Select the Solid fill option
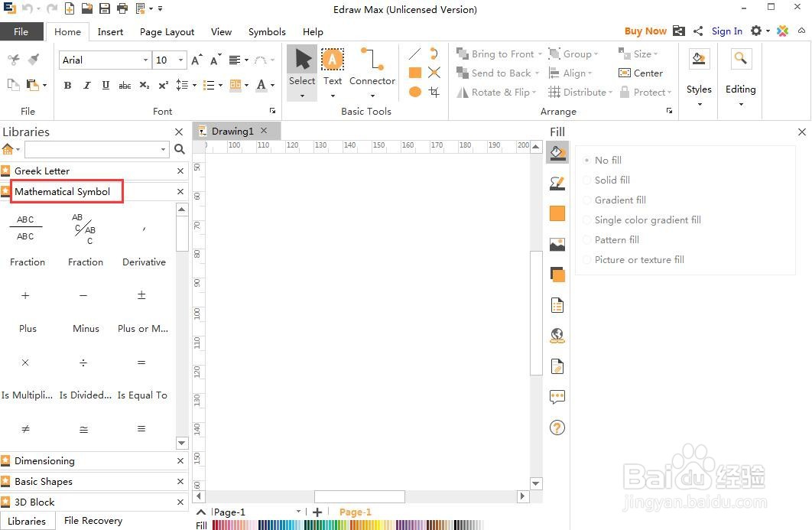 (x=606, y=180)
